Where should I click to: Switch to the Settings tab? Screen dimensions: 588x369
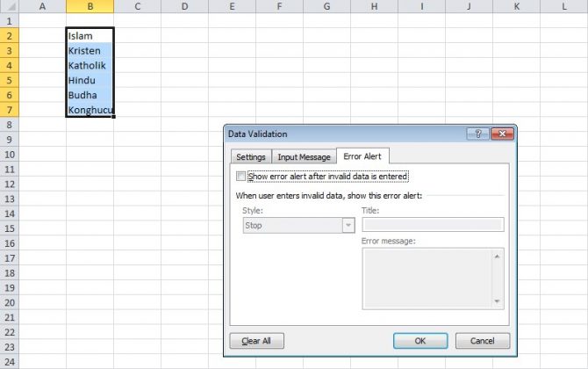click(250, 157)
